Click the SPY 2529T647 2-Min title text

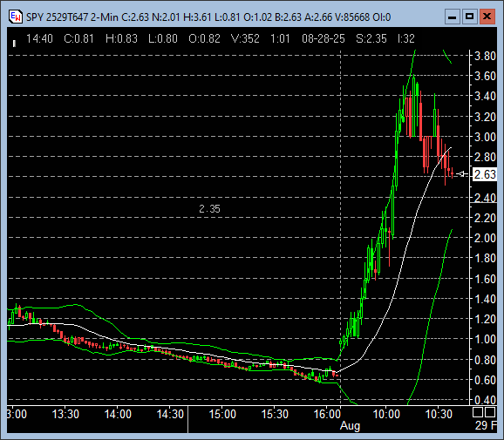coord(72,17)
